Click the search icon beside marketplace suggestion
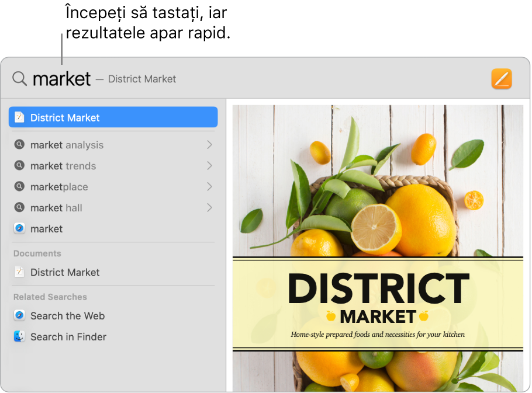 [x=18, y=186]
